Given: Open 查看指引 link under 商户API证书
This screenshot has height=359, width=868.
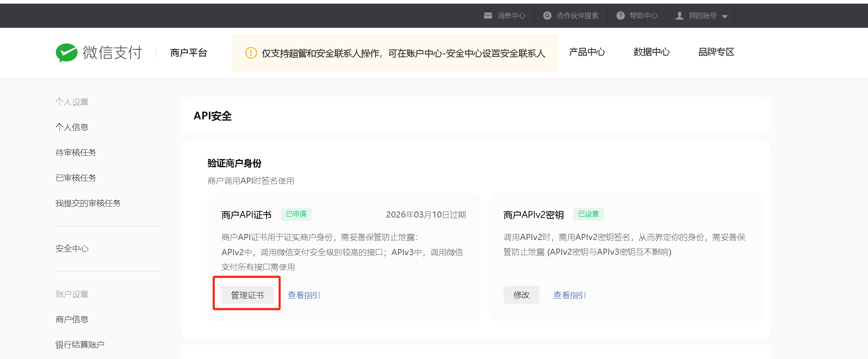Looking at the screenshot, I should pos(304,295).
